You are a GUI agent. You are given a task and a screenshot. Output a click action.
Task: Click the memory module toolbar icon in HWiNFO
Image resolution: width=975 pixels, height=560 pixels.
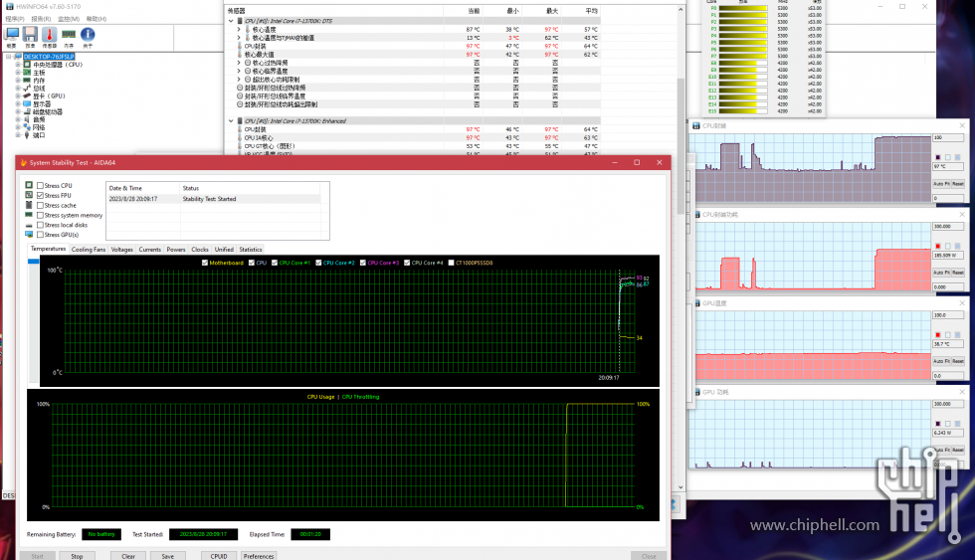pyautogui.click(x=69, y=35)
